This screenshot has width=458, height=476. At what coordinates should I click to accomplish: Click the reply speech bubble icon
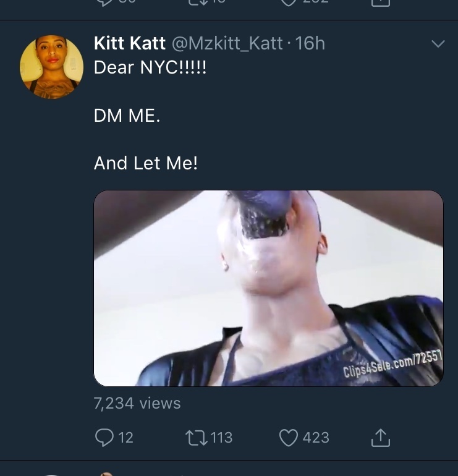pos(104,438)
